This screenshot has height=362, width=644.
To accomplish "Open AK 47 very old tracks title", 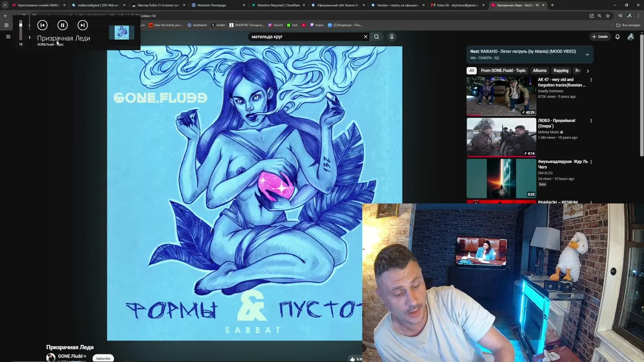I will (x=561, y=82).
